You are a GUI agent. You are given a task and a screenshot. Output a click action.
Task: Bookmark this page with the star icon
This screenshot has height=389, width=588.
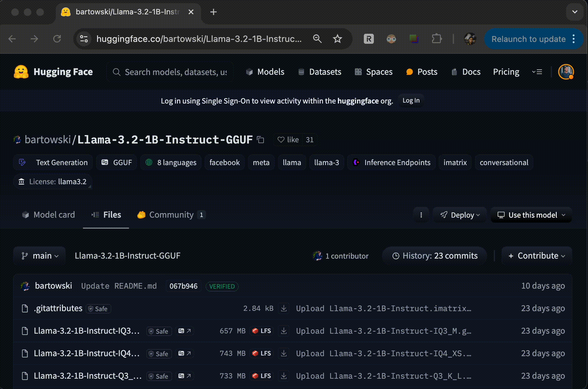point(337,39)
